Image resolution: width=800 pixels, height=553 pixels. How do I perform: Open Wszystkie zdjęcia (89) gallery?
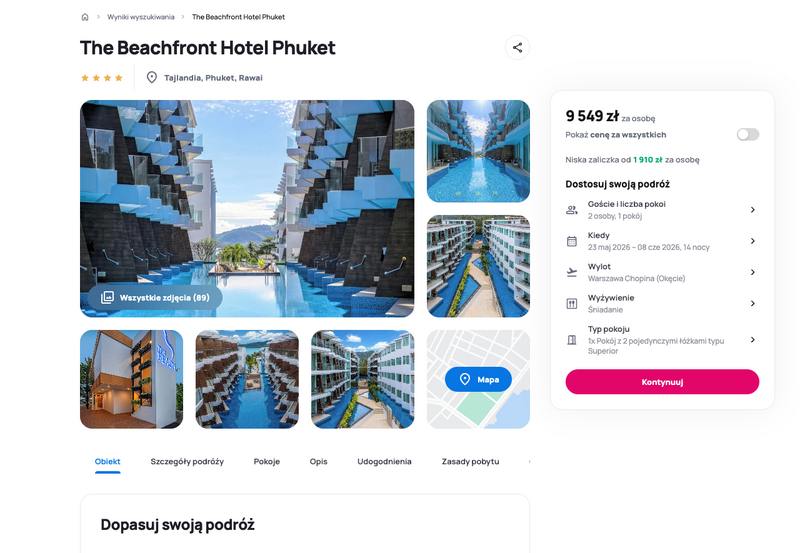click(x=155, y=297)
